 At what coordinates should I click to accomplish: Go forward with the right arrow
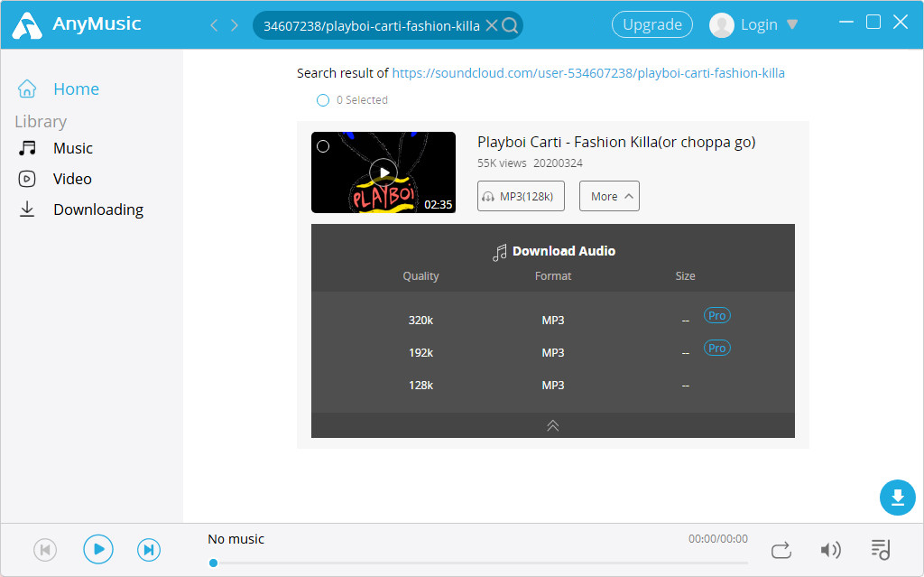coord(235,24)
